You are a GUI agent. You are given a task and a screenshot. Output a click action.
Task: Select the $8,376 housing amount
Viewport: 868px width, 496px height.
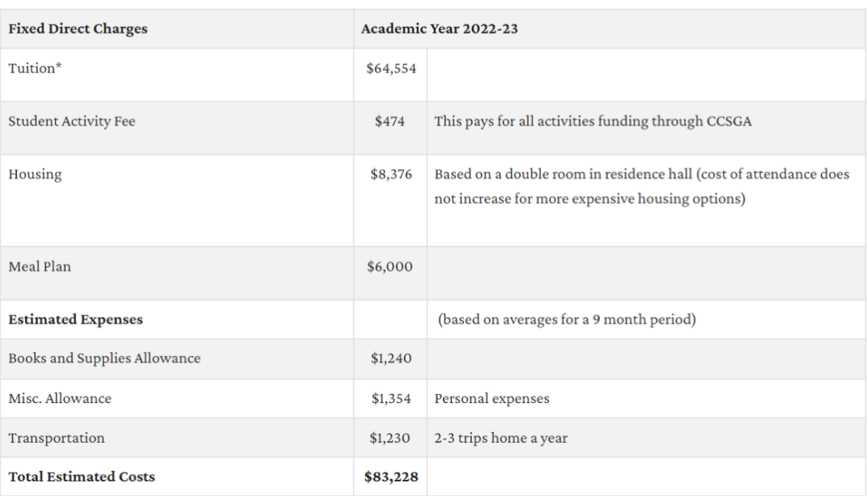click(391, 174)
